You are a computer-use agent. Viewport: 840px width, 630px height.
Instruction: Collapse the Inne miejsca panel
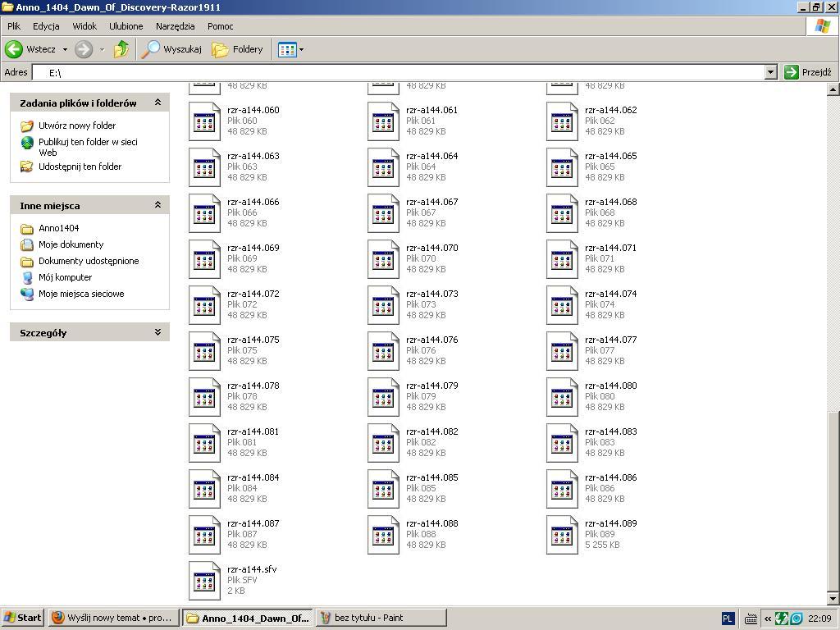coord(158,204)
